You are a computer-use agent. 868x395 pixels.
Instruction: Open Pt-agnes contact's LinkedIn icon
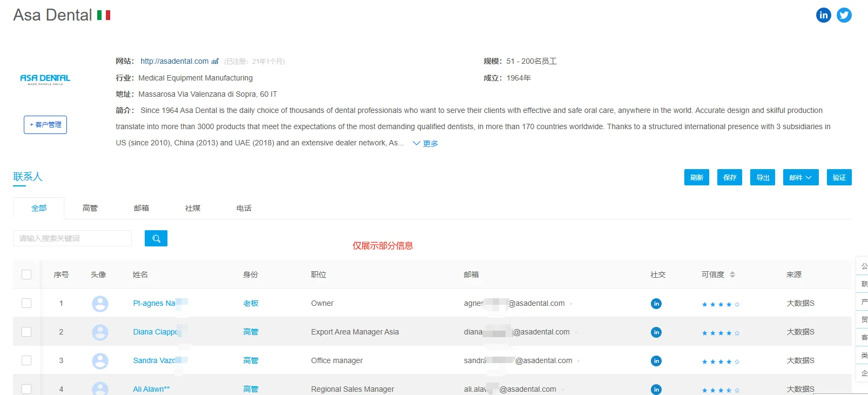pos(656,304)
